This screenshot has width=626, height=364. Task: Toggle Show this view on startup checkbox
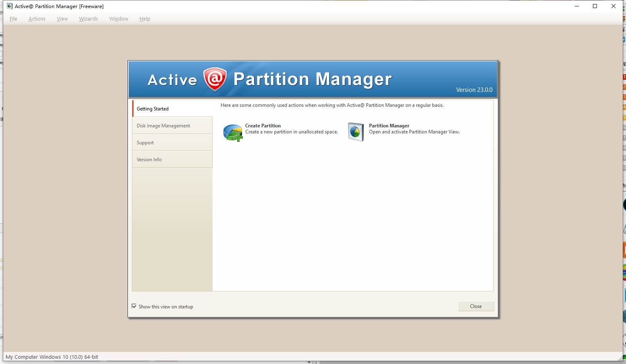[x=134, y=306]
